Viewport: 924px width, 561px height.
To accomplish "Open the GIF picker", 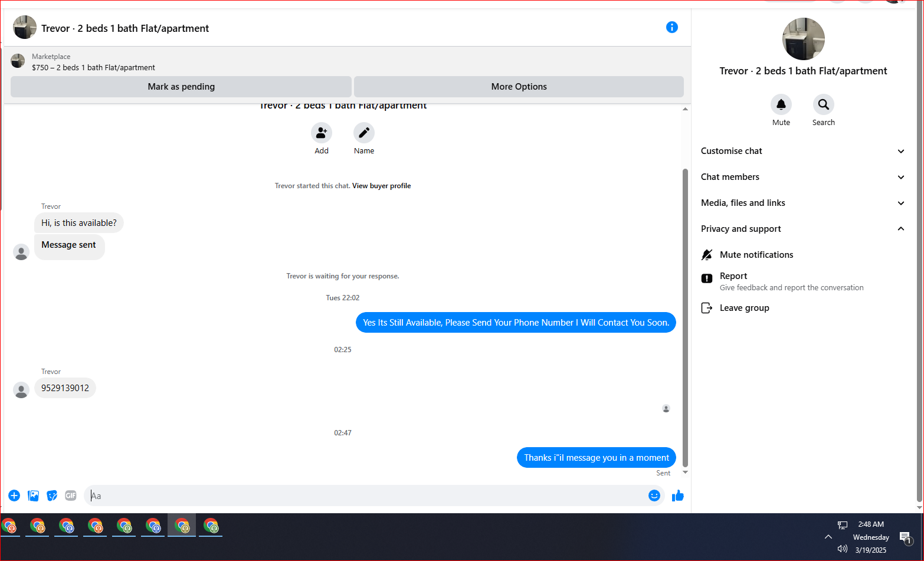I will (x=71, y=496).
